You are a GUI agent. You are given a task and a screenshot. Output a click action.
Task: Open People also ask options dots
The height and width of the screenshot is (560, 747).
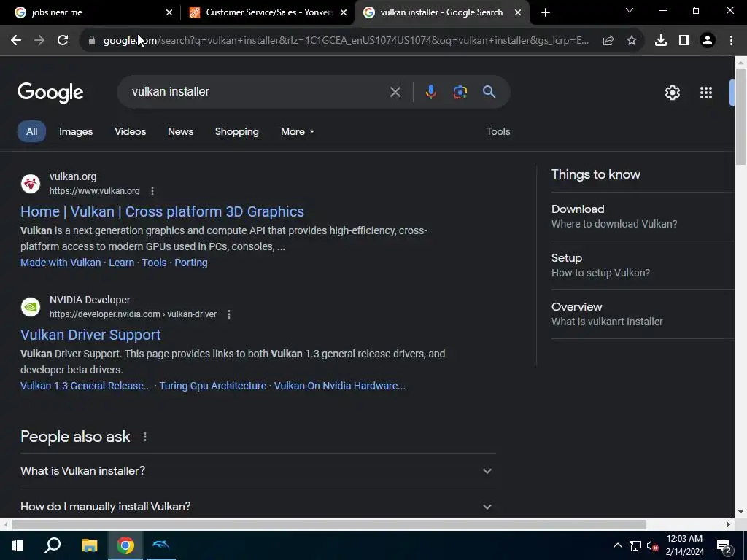[145, 437]
